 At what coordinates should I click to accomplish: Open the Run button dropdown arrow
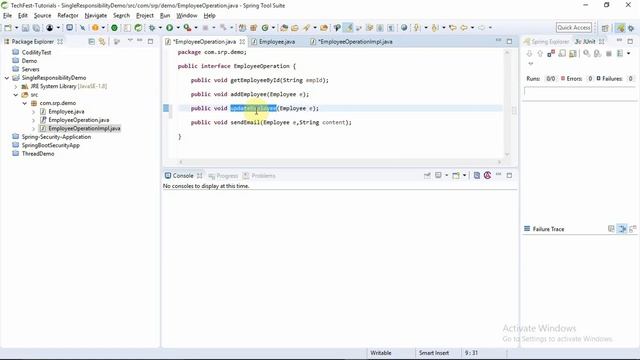click(178, 28)
